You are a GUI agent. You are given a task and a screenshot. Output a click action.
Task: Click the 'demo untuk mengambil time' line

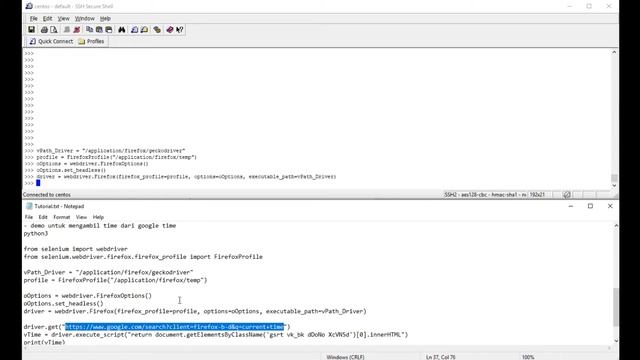tap(100, 226)
